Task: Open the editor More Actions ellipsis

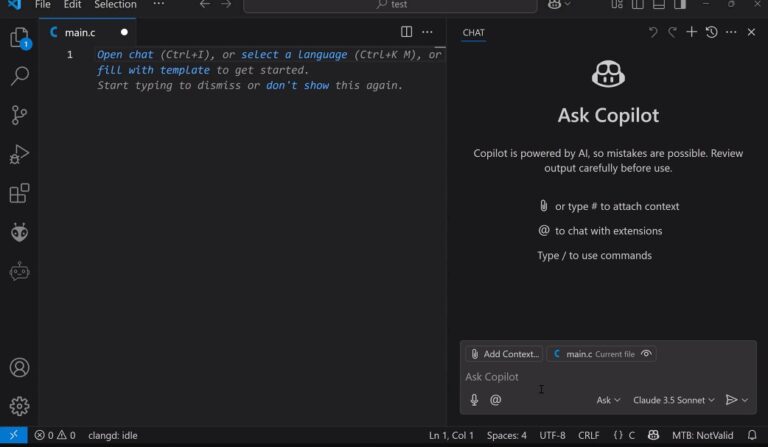Action: [427, 32]
